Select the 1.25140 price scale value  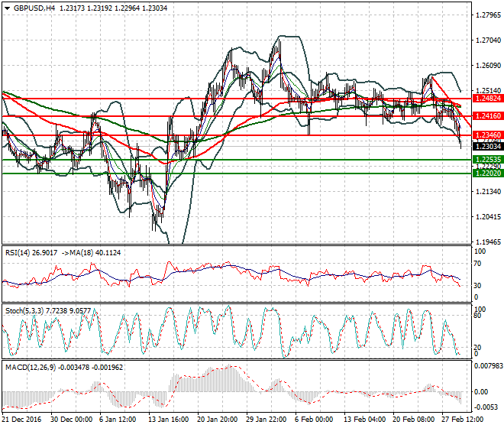pos(488,90)
